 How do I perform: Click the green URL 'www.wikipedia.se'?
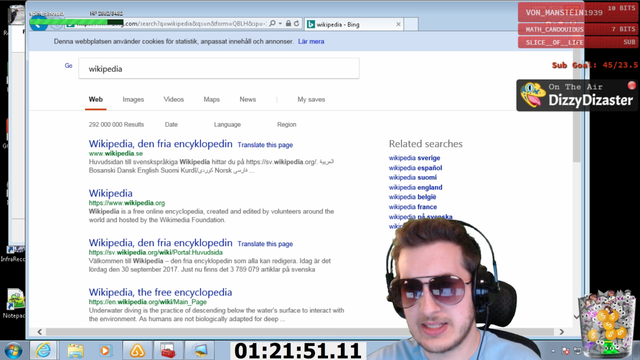click(116, 154)
